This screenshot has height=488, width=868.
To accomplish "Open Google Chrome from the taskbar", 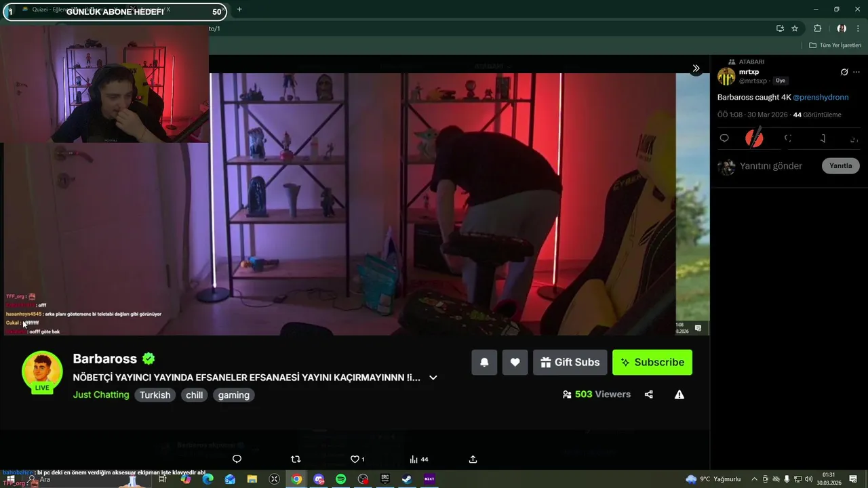I will [x=296, y=479].
